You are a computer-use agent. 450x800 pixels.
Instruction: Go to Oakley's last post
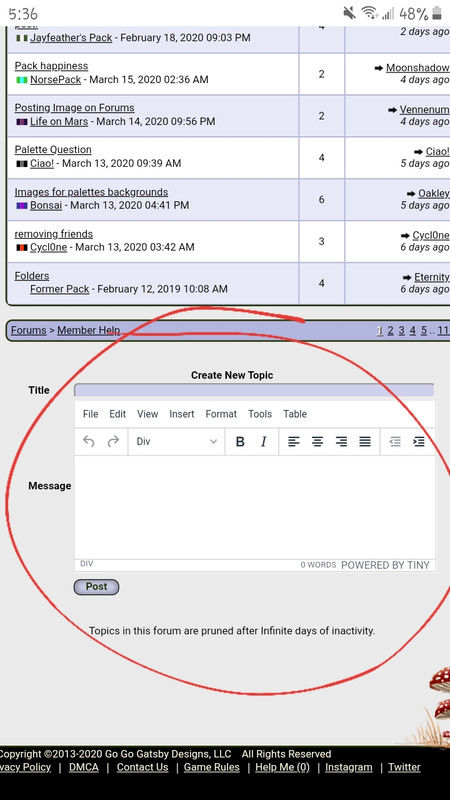coord(433,193)
